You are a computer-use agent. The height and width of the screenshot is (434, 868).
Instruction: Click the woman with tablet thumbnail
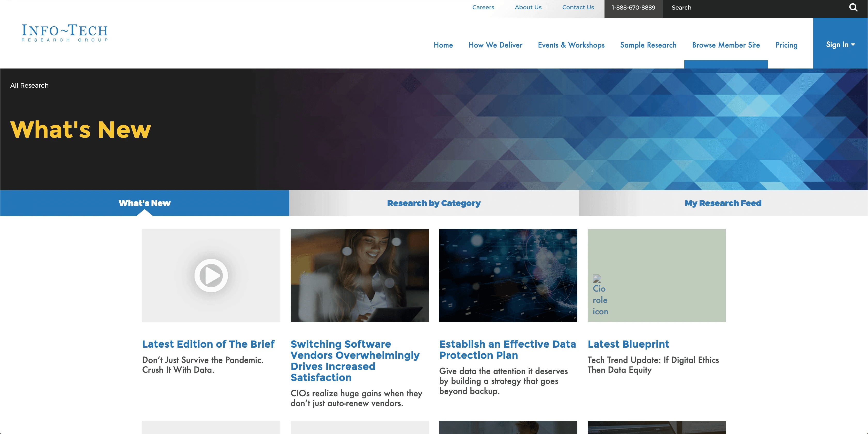pos(360,276)
